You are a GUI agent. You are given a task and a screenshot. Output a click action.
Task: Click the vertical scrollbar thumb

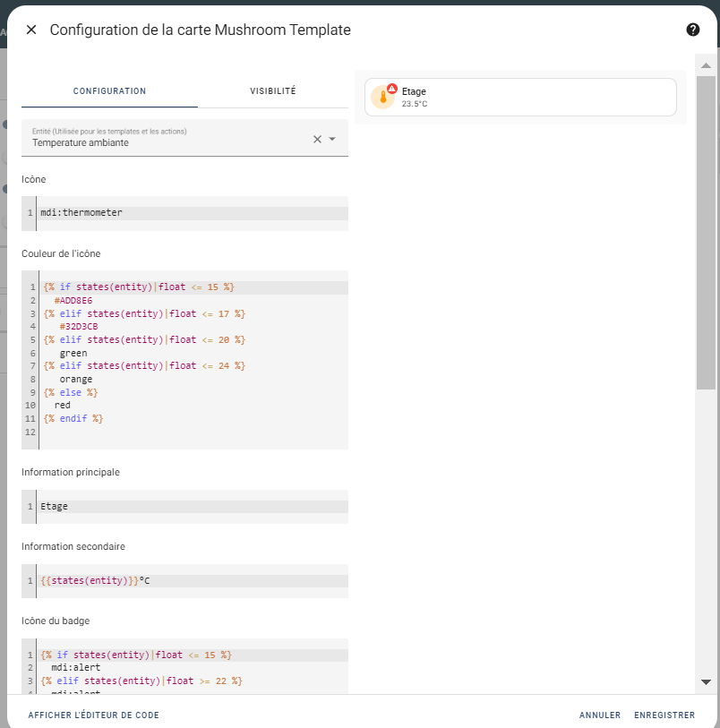click(x=706, y=233)
